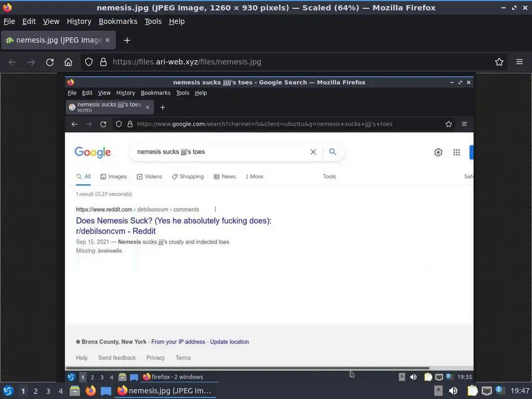The height and width of the screenshot is (399, 532).
Task: Click the pictured inner Firefox bookmark star
Action: (448, 125)
